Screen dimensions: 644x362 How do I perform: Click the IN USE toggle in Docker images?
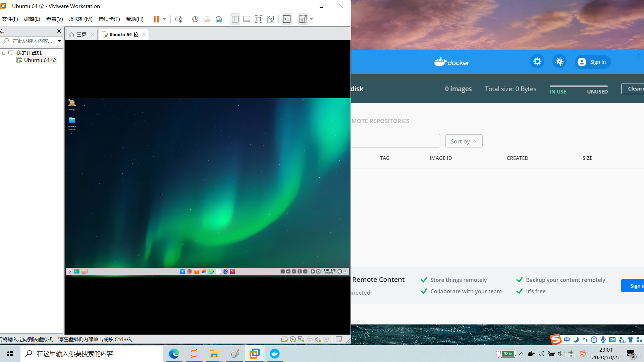tap(558, 92)
